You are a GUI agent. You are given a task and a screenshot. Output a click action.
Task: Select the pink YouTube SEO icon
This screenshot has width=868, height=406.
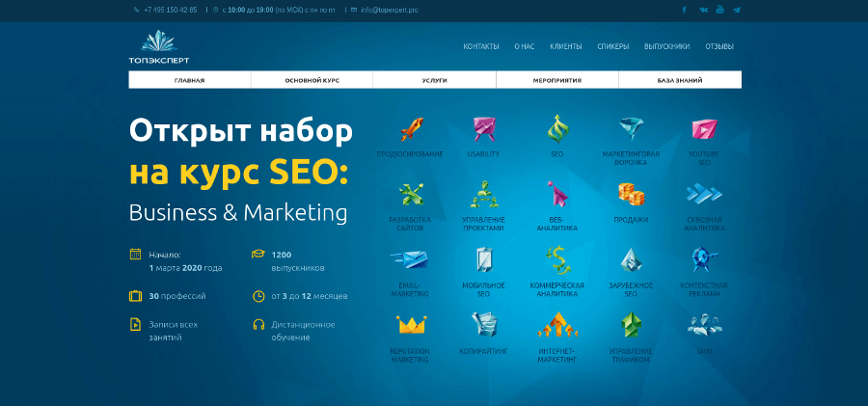(x=704, y=129)
